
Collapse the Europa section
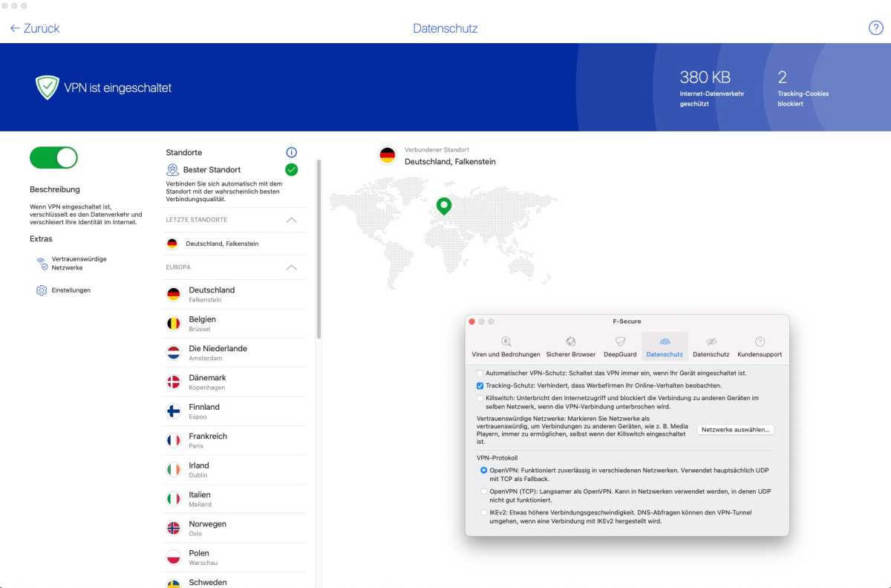pos(292,267)
